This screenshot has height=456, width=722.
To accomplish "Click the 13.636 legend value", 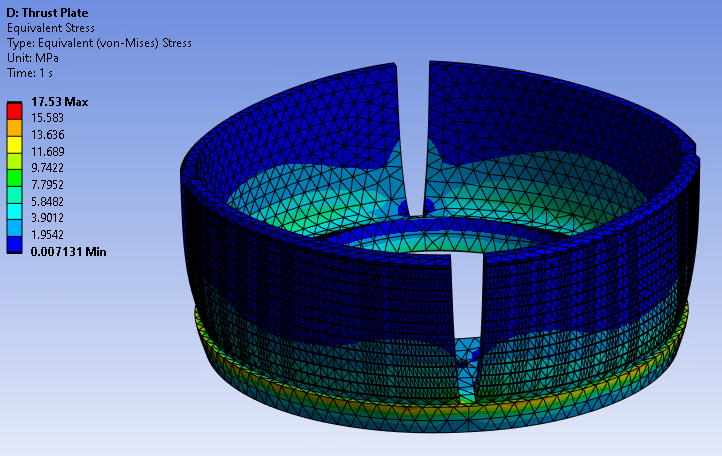I will [47, 134].
